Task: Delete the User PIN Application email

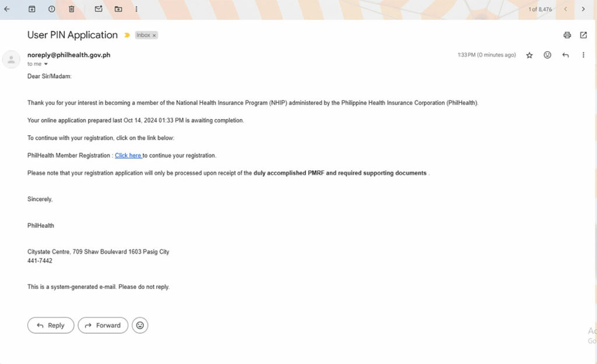Action: pyautogui.click(x=71, y=9)
